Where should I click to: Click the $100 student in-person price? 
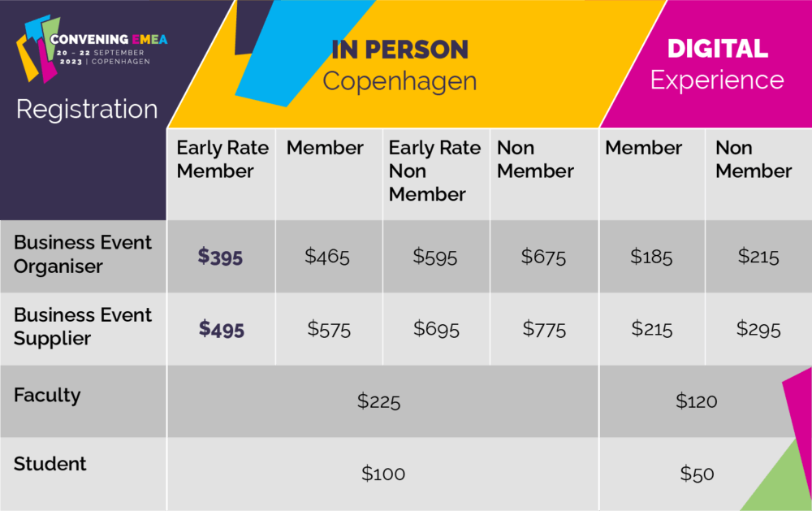click(382, 474)
